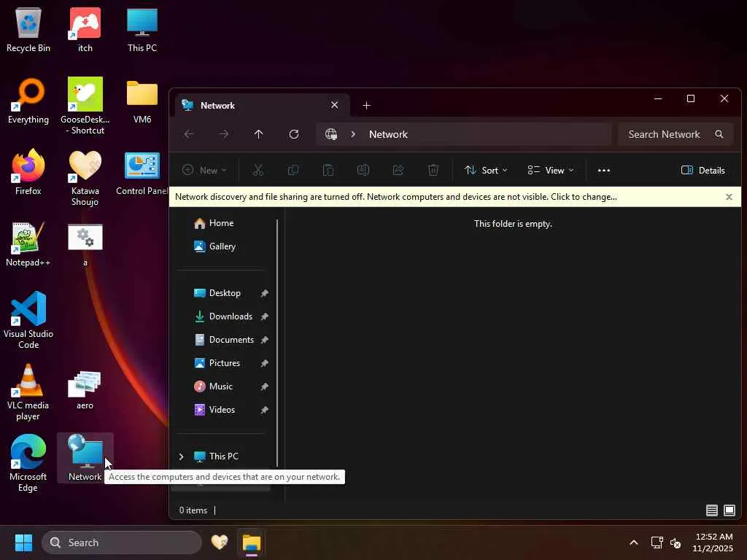The height and width of the screenshot is (560, 747).
Task: Click the Share toolbar icon
Action: pos(398,170)
